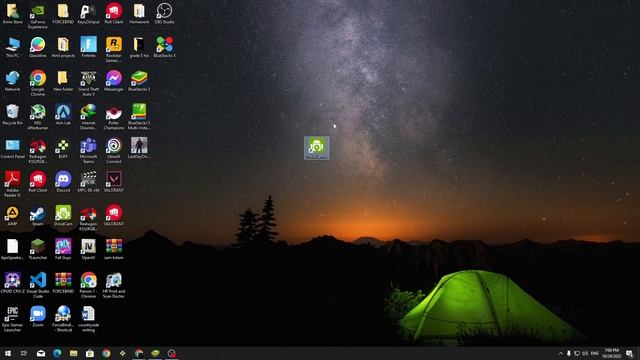Open the GlassWire shortcut
Image resolution: width=640 pixels, height=360 pixels.
[38, 47]
